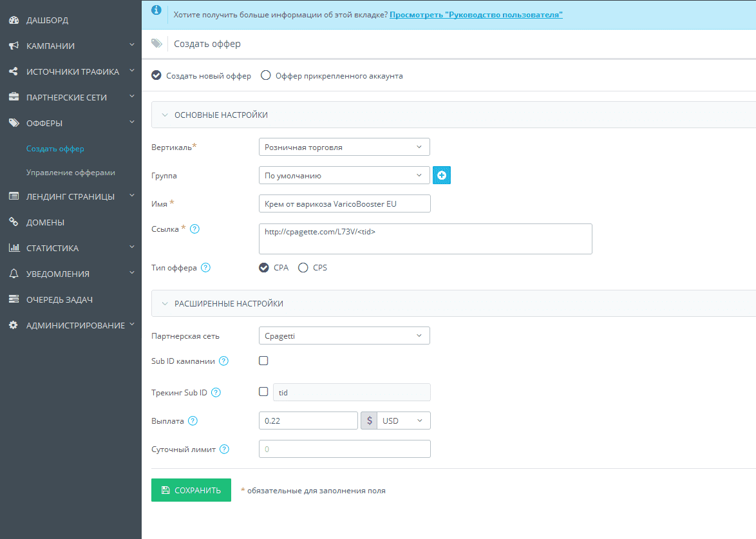Click the tags icon beside 'Создать оффер' header
This screenshot has height=539, width=756.
coord(156,43)
